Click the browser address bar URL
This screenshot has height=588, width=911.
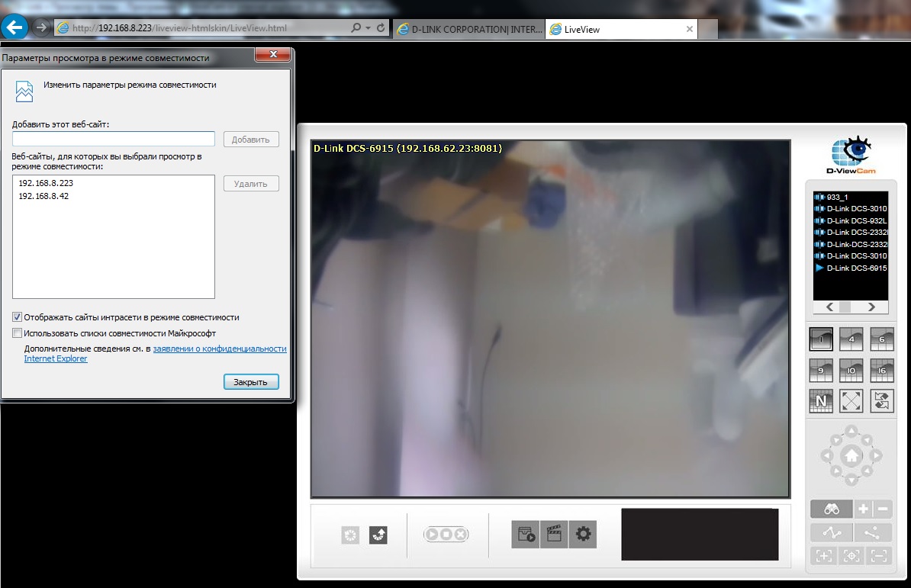tap(179, 28)
